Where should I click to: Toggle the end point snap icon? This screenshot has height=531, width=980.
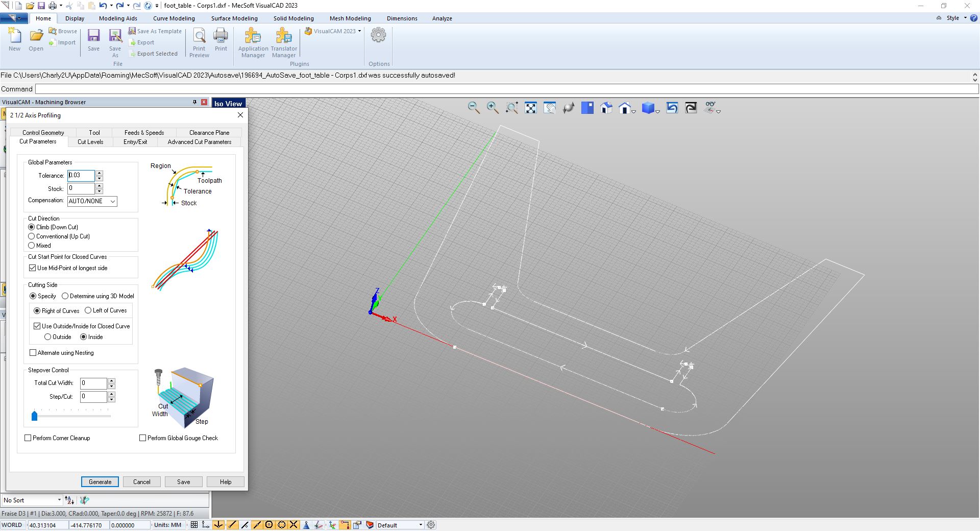(x=232, y=525)
